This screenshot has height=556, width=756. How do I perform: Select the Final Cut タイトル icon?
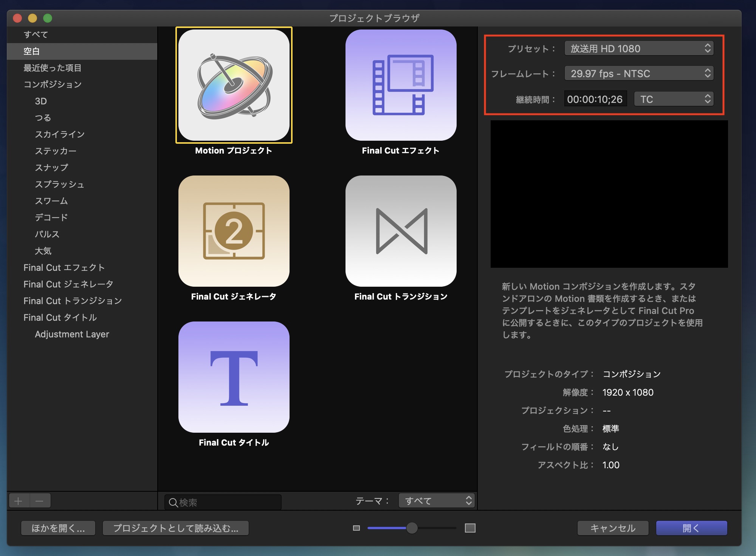coord(234,377)
